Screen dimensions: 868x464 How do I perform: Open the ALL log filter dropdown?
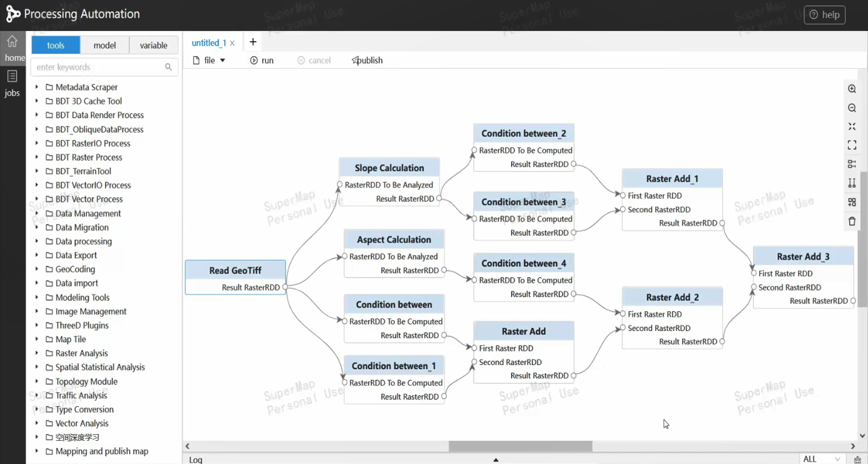click(823, 459)
